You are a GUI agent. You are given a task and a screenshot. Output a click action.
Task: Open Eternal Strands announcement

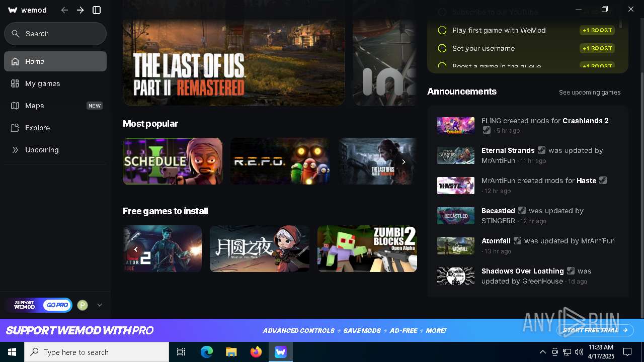pyautogui.click(x=528, y=155)
